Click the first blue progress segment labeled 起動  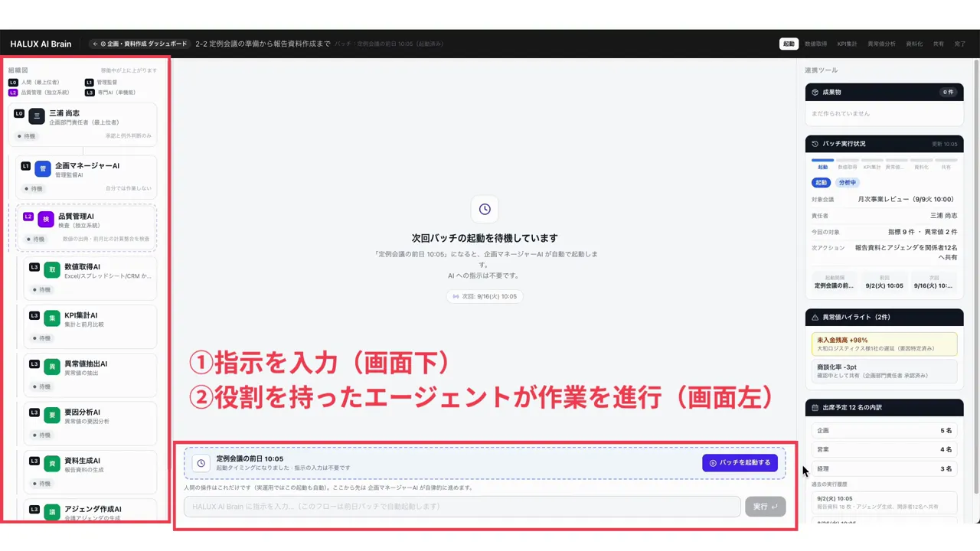tap(822, 161)
